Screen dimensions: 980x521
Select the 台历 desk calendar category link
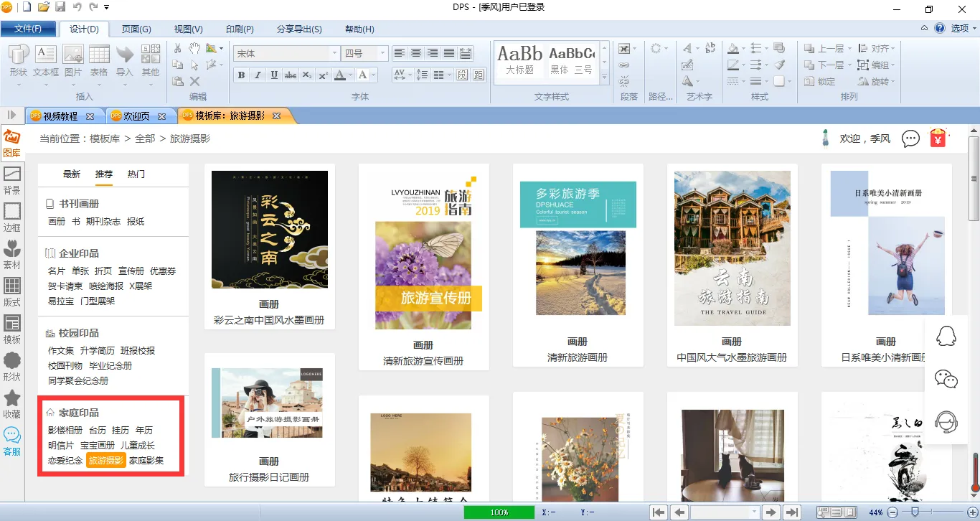pos(97,431)
